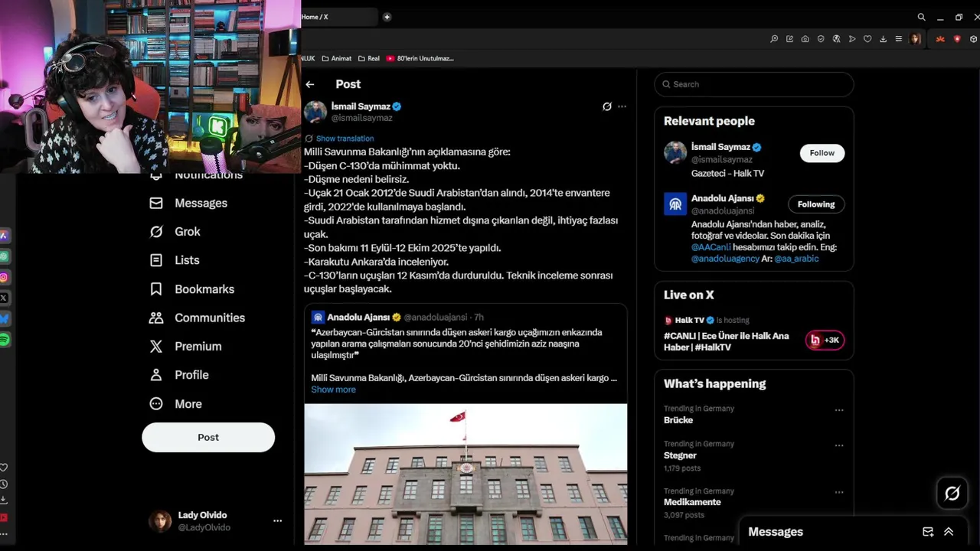
Task: Open Anadolu Ajansı name in quoted post
Action: pyautogui.click(x=358, y=317)
